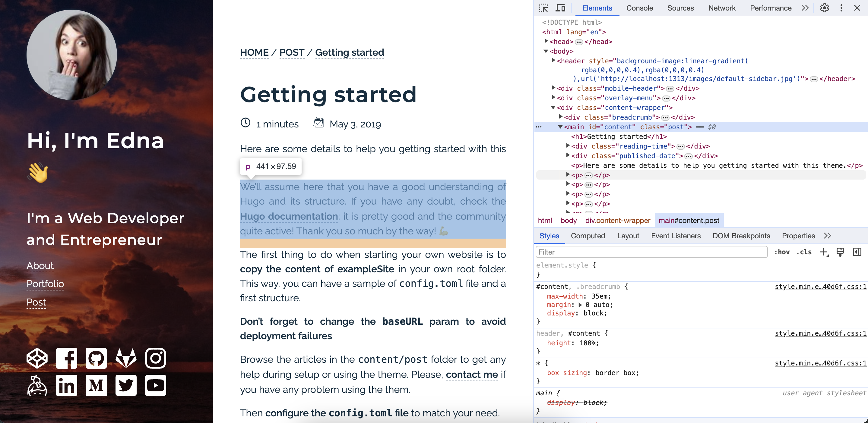This screenshot has width=868, height=423.
Task: Open the Hugo documentation link
Action: coord(289,216)
